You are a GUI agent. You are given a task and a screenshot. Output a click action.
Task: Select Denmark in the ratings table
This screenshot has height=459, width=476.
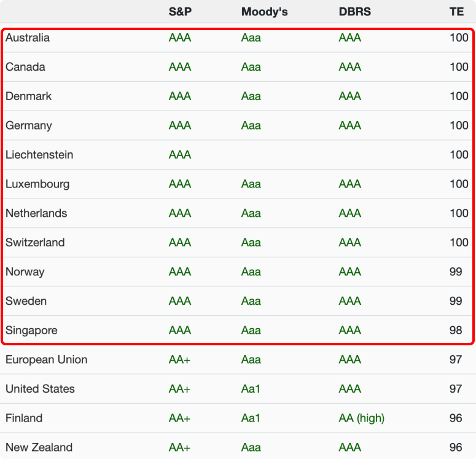[x=28, y=96]
